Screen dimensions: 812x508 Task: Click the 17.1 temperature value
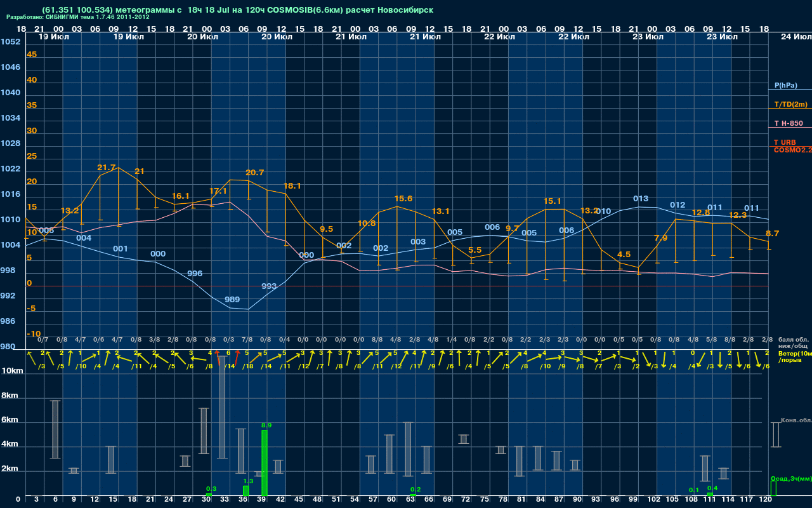pos(218,191)
